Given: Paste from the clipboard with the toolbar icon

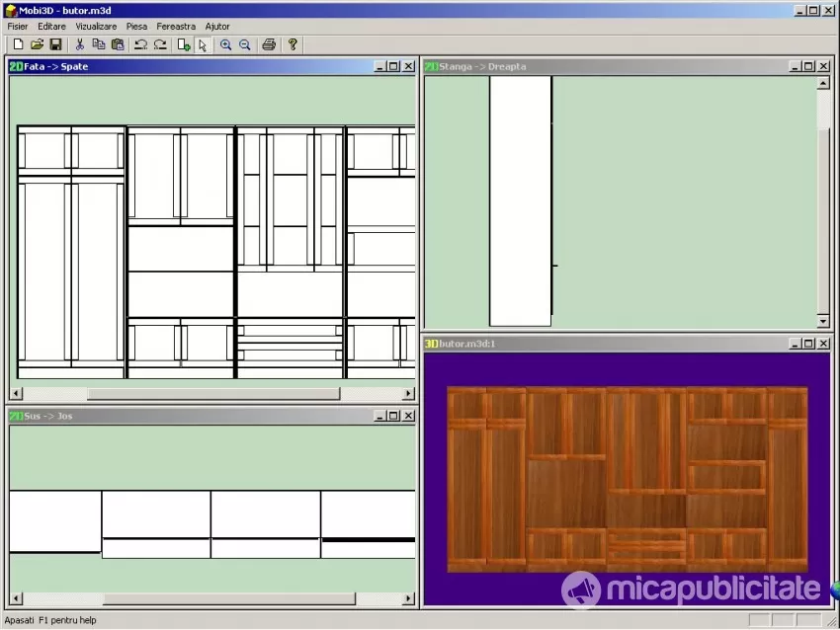Looking at the screenshot, I should (x=118, y=44).
